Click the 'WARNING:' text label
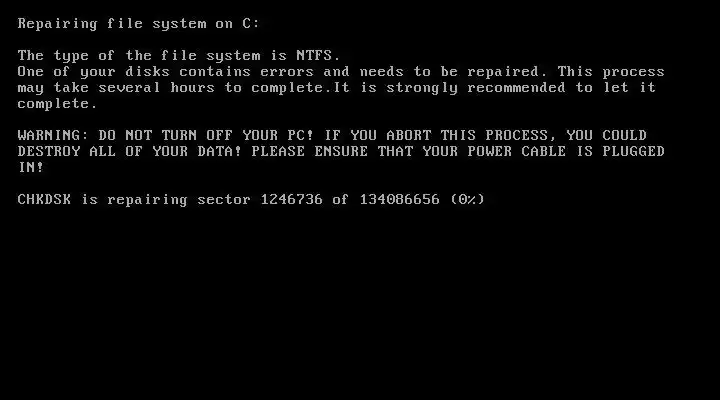The width and height of the screenshot is (720, 400). click(x=53, y=135)
